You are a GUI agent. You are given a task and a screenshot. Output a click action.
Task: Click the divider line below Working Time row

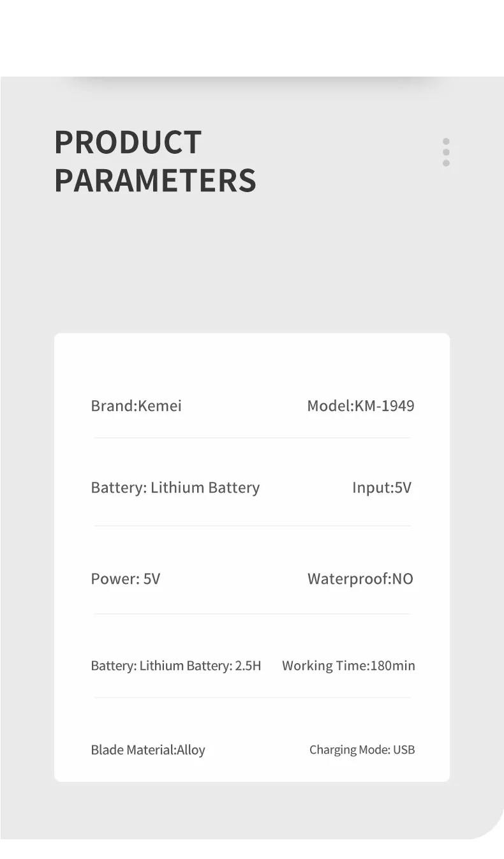pyautogui.click(x=252, y=698)
